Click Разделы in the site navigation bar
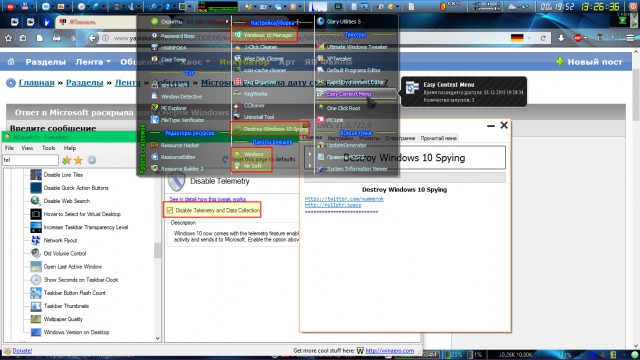Screen dimensions: 640x360 click(45, 62)
